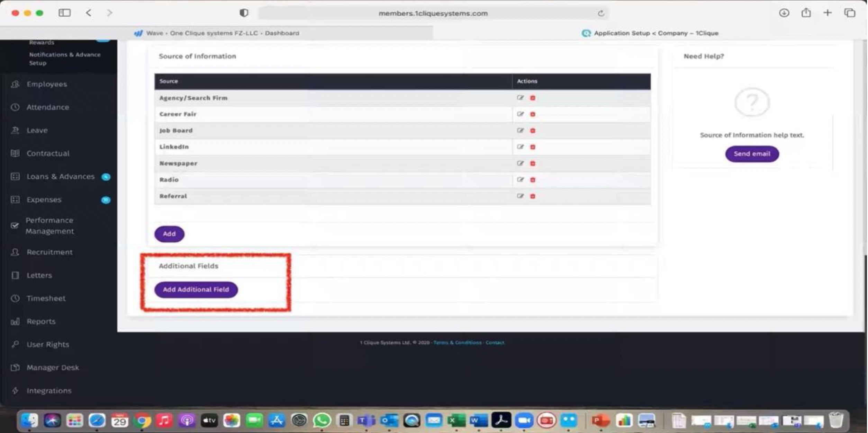Click the browser address bar field
Image resolution: width=868 pixels, height=433 pixels.
pyautogui.click(x=433, y=14)
